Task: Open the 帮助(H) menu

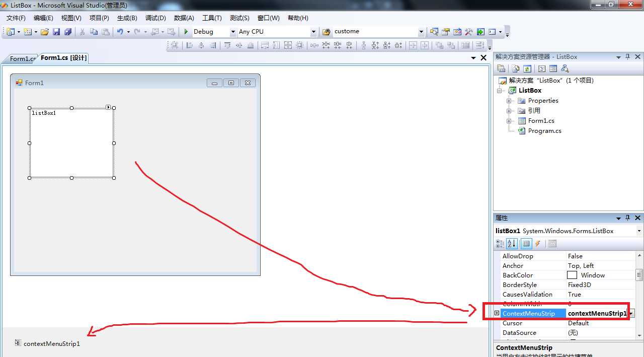Action: coord(298,18)
